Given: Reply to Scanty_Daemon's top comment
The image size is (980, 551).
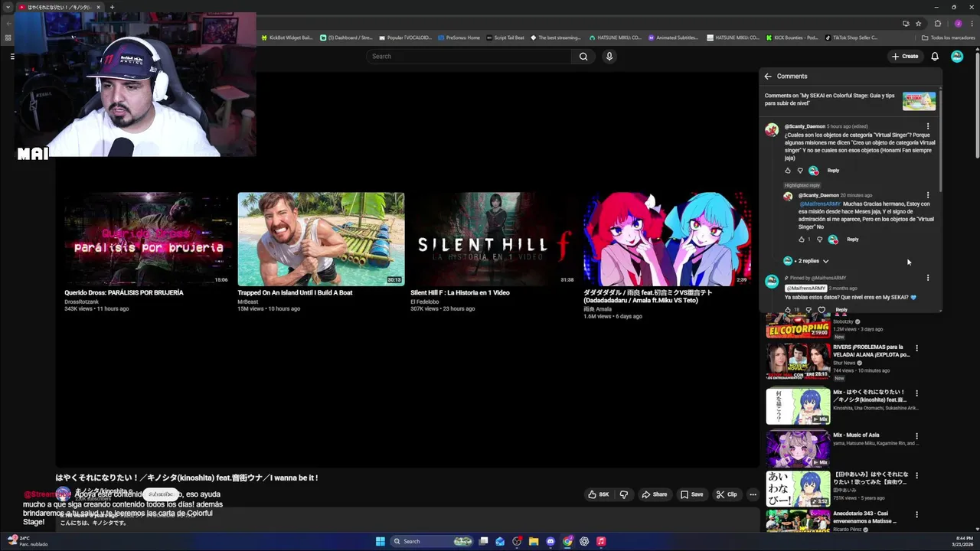Looking at the screenshot, I should pyautogui.click(x=833, y=171).
